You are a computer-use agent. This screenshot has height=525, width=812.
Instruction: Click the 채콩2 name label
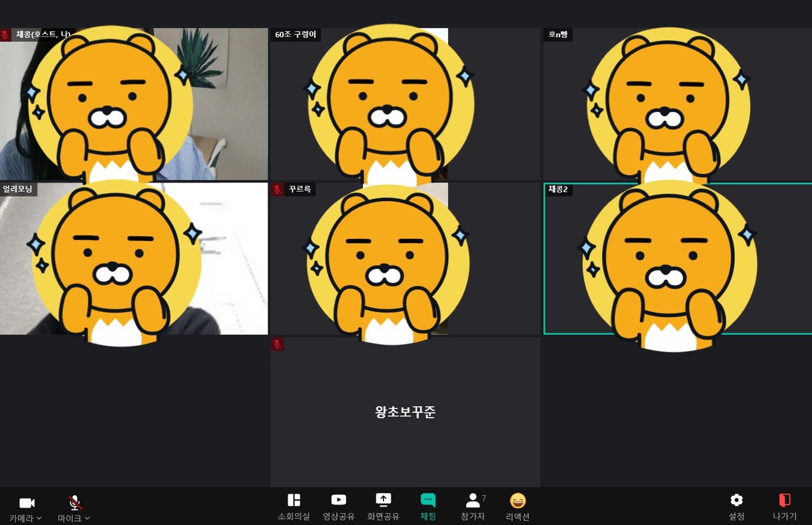pyautogui.click(x=558, y=189)
